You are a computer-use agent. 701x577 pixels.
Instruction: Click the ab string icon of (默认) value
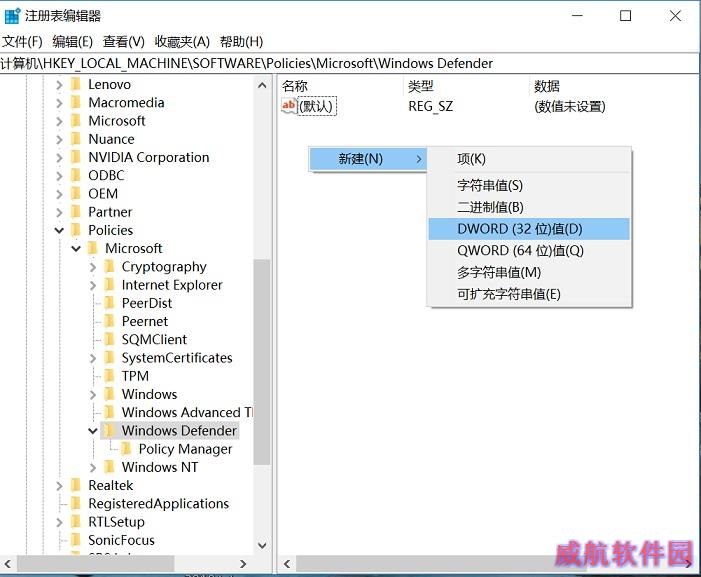(x=289, y=106)
